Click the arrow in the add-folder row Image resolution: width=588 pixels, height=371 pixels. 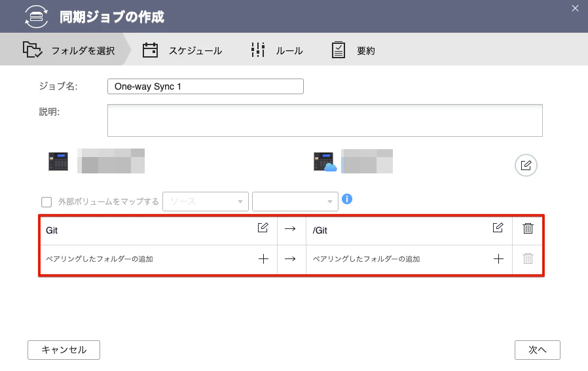[x=290, y=258]
